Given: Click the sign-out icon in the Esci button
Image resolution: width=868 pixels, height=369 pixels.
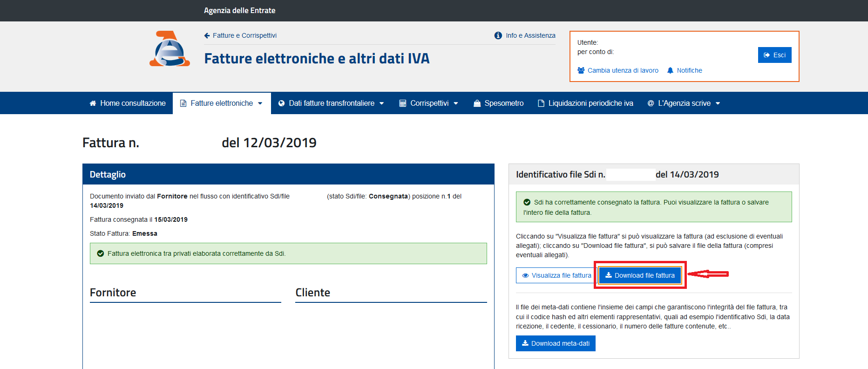Looking at the screenshot, I should (x=767, y=55).
